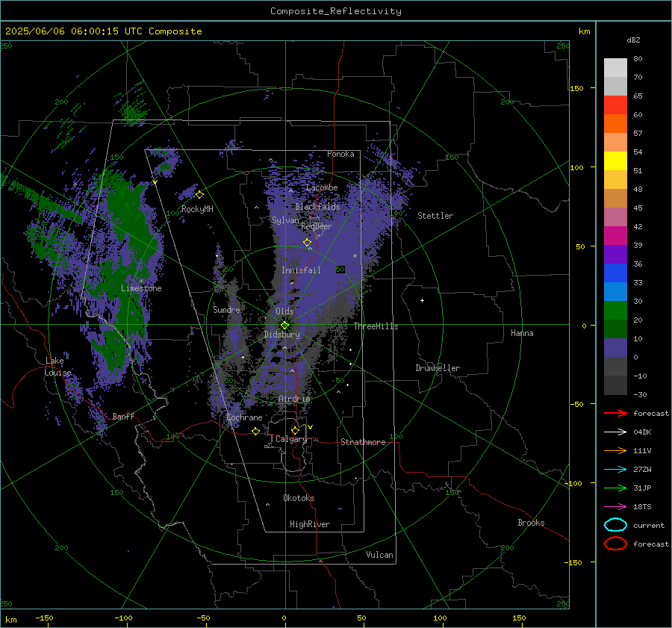Click the Okotoks label on map
This screenshot has height=628, width=672.
click(299, 498)
